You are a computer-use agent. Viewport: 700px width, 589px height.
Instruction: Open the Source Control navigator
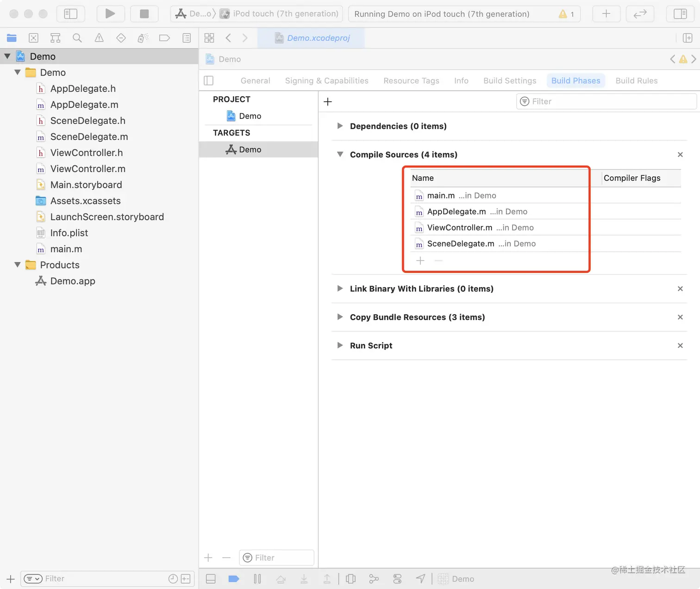pos(34,38)
